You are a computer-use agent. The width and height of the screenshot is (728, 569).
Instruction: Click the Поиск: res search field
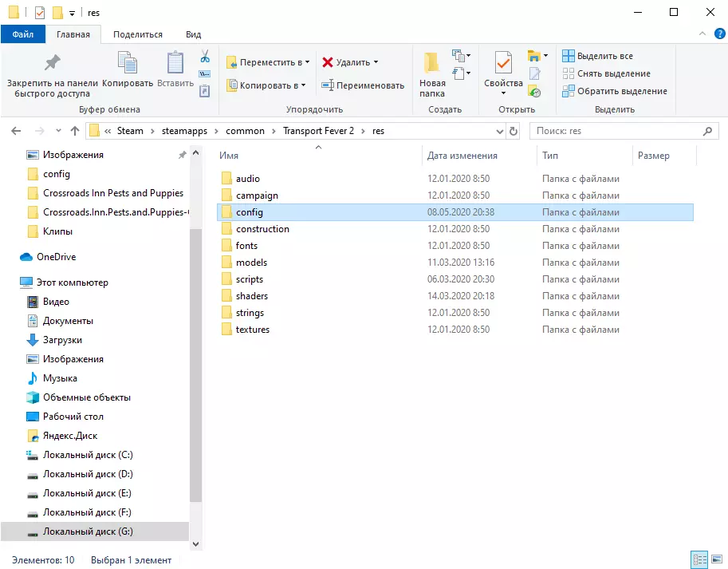pos(624,131)
